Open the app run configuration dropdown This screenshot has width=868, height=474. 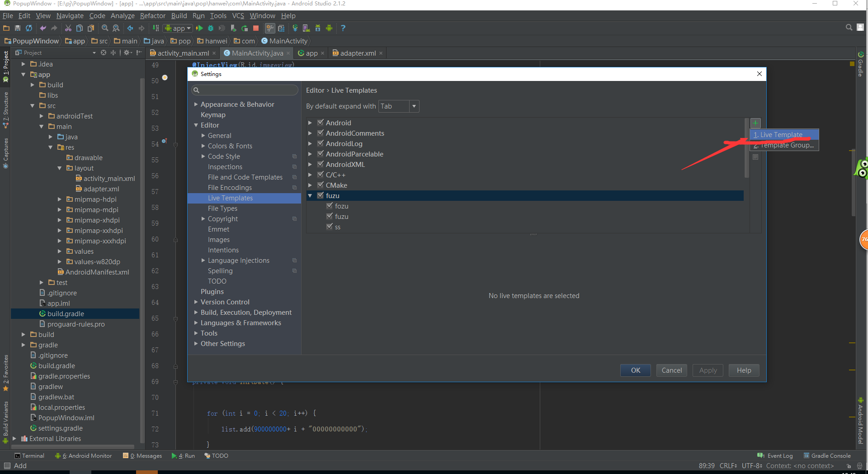click(x=178, y=28)
